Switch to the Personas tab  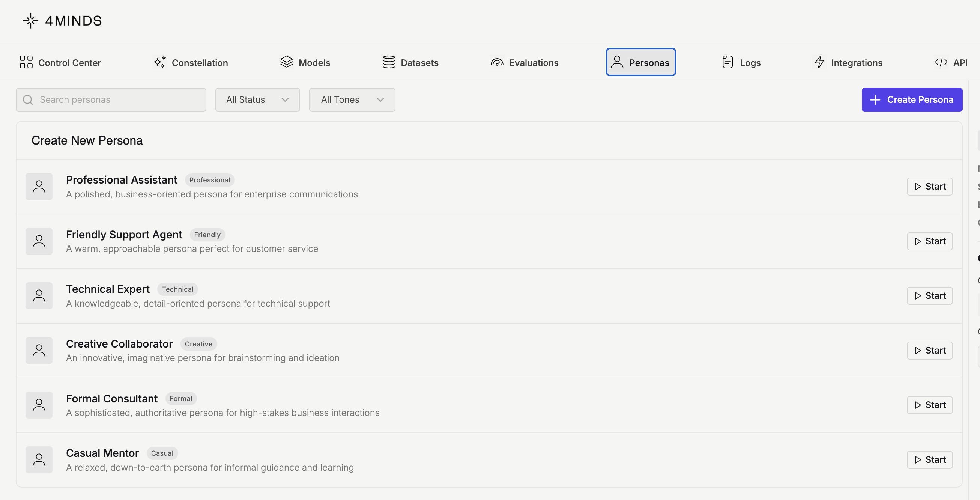[641, 62]
